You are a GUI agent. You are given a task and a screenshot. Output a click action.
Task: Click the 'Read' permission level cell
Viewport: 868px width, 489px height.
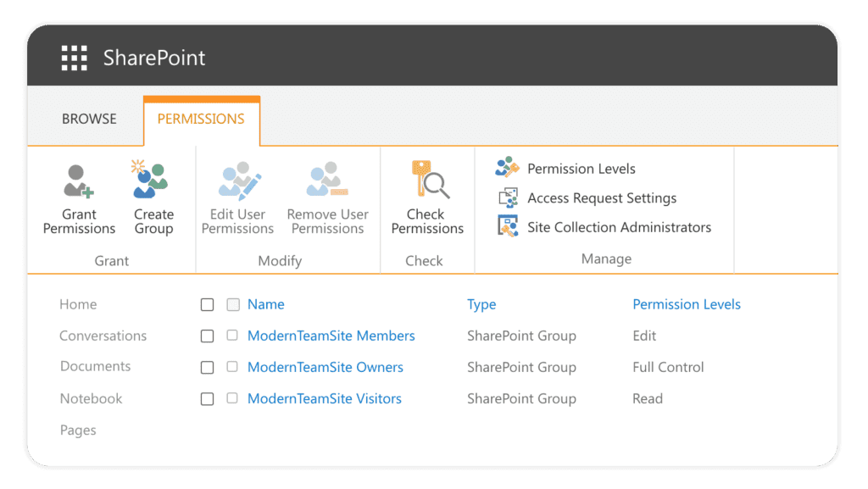648,399
